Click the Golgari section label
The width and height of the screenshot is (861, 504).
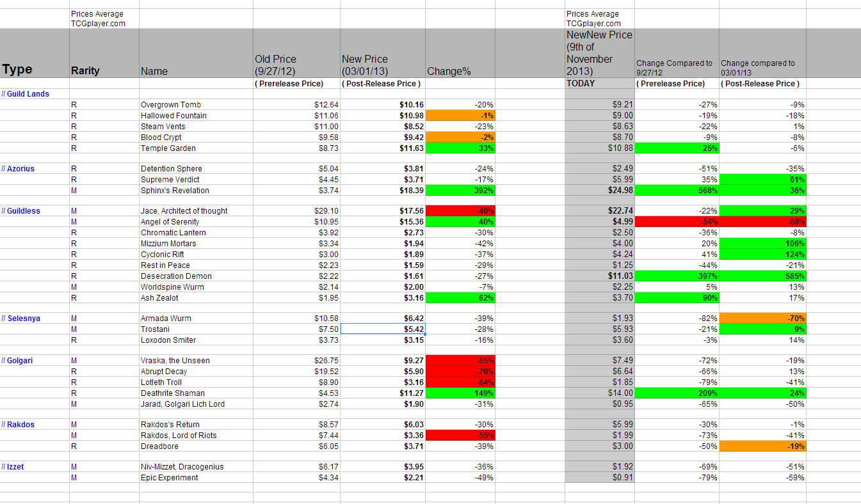pos(20,361)
